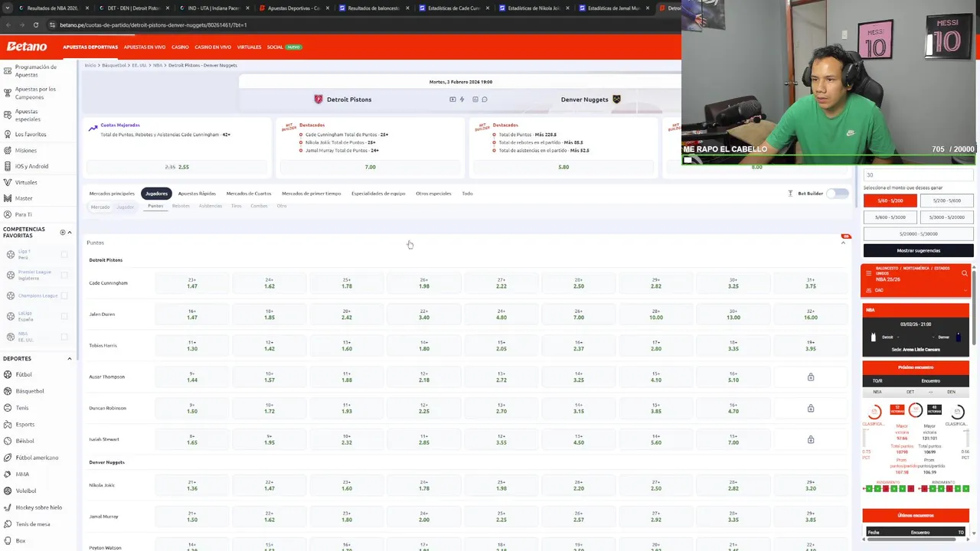Go back in browser history
Screen dimensions: 980x551
8,24
